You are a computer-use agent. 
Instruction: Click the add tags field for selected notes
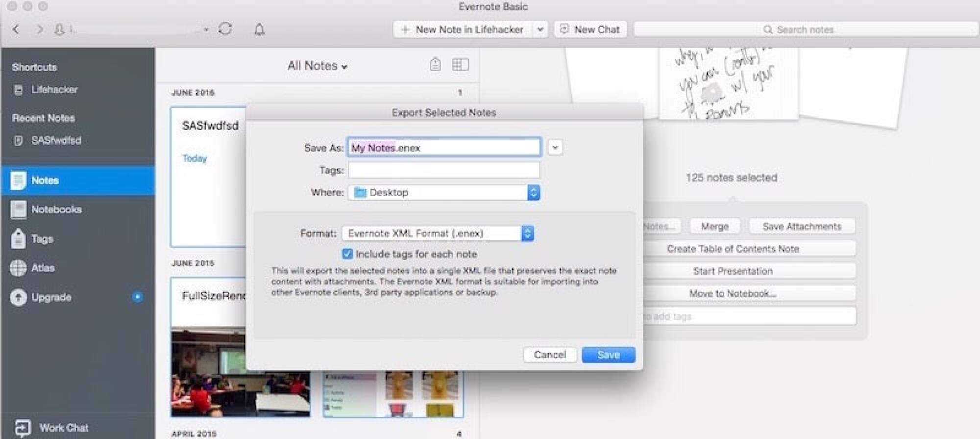tap(750, 316)
